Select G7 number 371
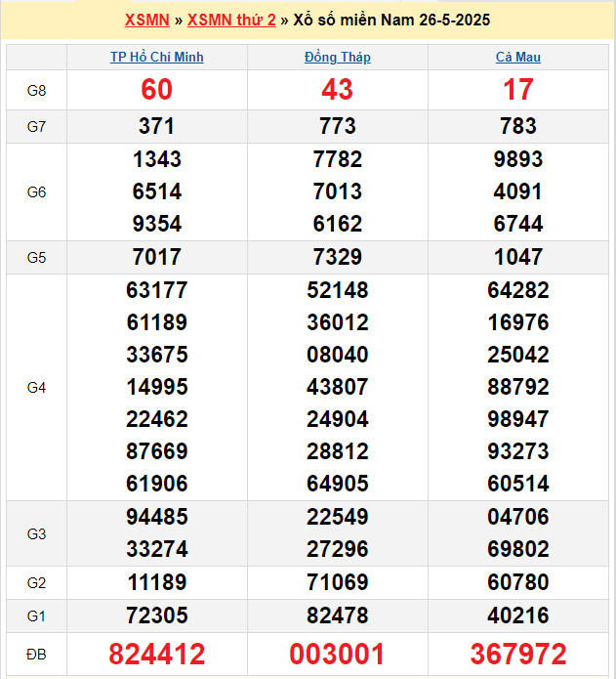The height and width of the screenshot is (679, 616). coord(157,126)
